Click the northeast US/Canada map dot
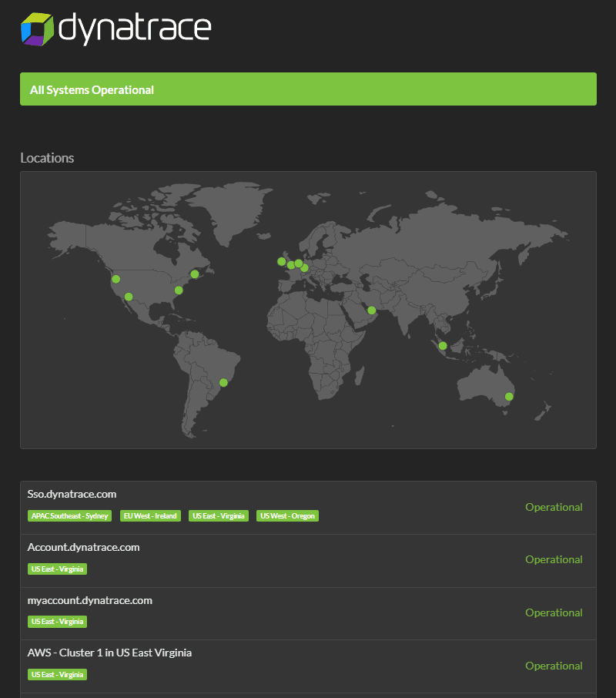 [195, 274]
